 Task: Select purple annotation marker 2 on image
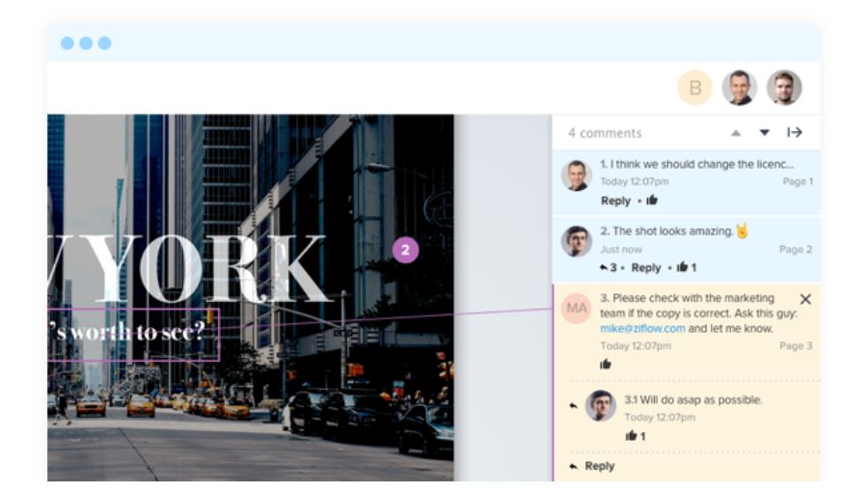[x=405, y=251]
